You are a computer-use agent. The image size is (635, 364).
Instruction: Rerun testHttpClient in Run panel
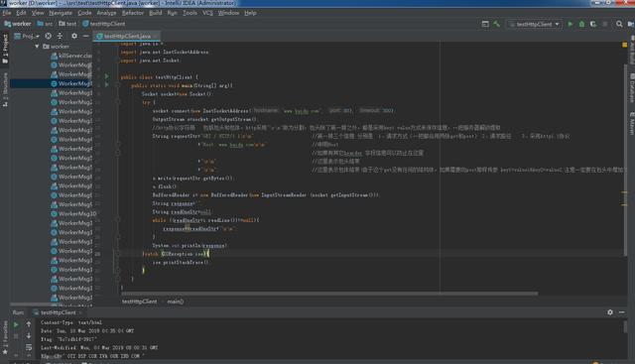tap(16, 324)
